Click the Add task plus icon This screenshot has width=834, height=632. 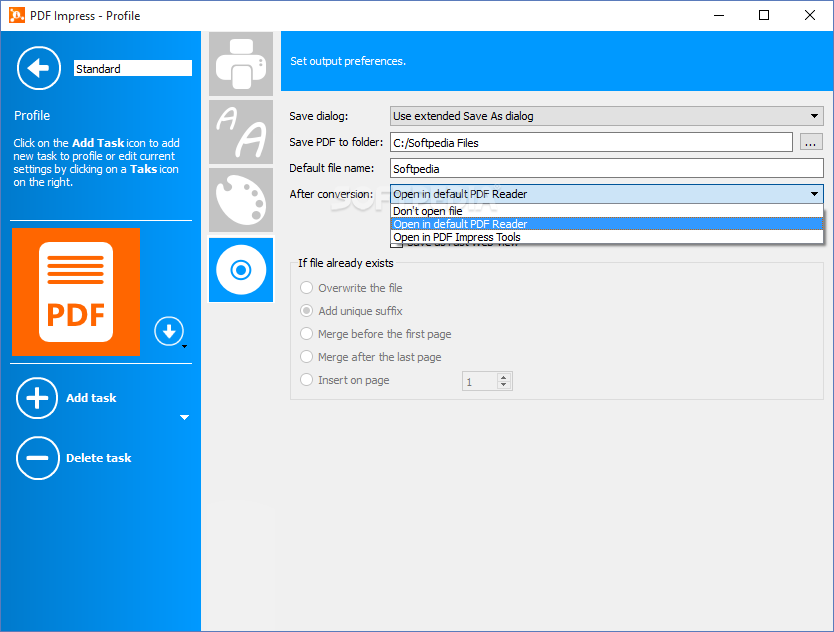tap(37, 398)
